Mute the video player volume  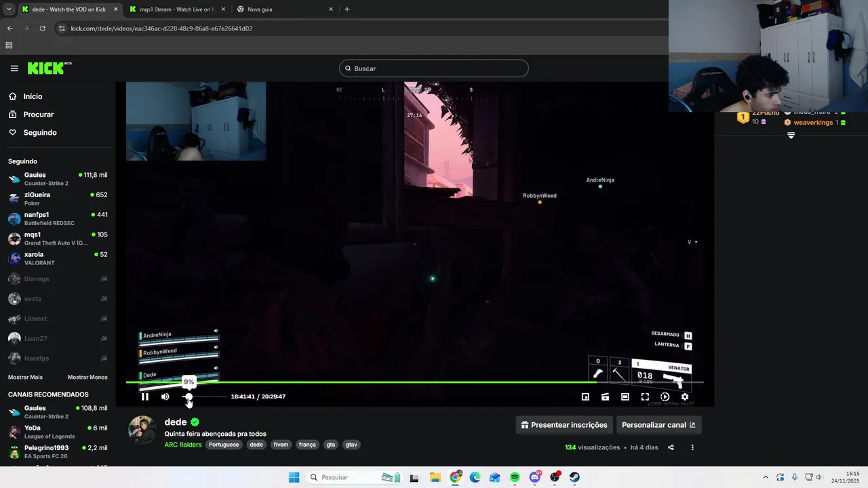tap(165, 396)
